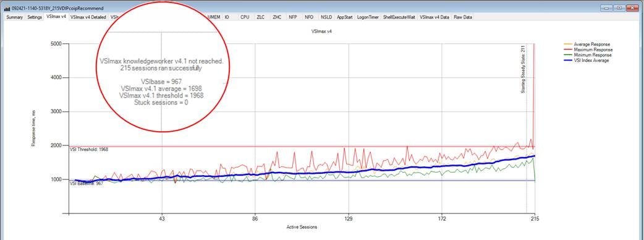
Task: Click the Minimum Response legend entry
Action: (x=592, y=55)
